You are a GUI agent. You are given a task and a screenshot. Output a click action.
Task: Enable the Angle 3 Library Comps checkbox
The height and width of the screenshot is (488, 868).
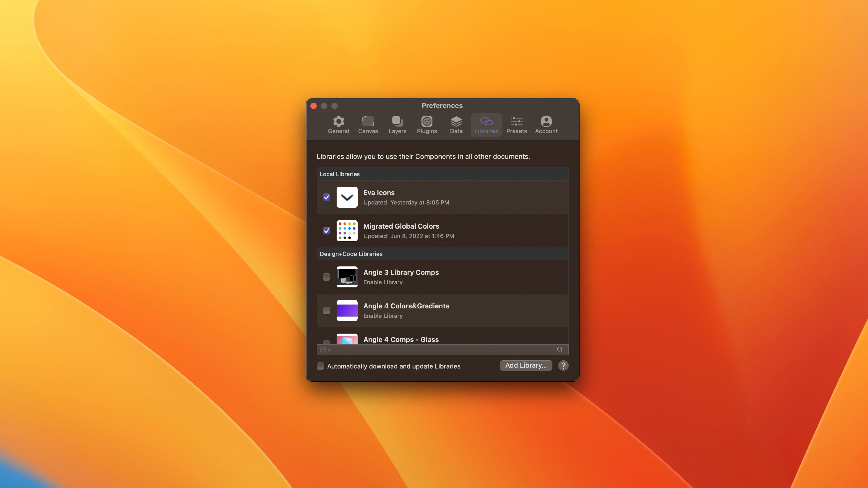pyautogui.click(x=326, y=277)
